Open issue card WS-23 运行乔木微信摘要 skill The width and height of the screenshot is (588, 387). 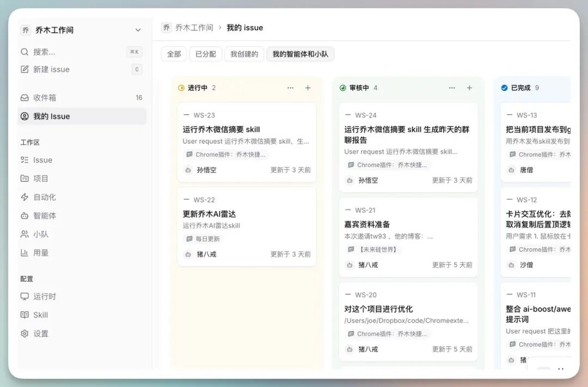click(x=247, y=143)
